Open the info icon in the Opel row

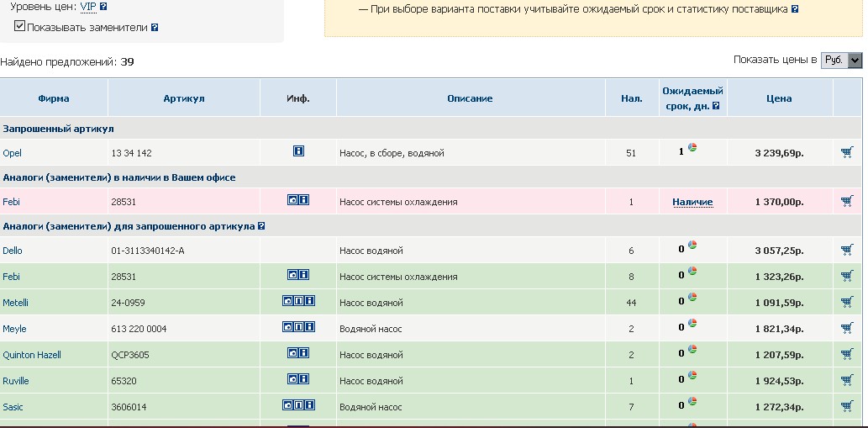(x=298, y=151)
